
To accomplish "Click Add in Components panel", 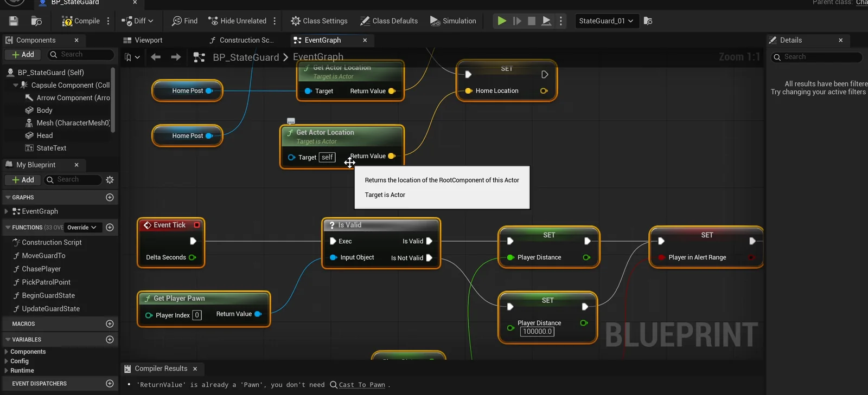I will pyautogui.click(x=23, y=55).
